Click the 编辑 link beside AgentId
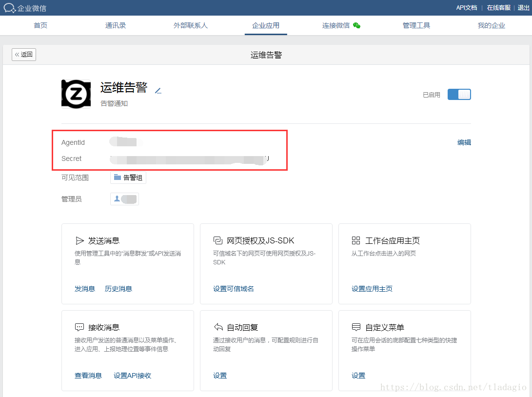The image size is (532, 397). tap(464, 142)
